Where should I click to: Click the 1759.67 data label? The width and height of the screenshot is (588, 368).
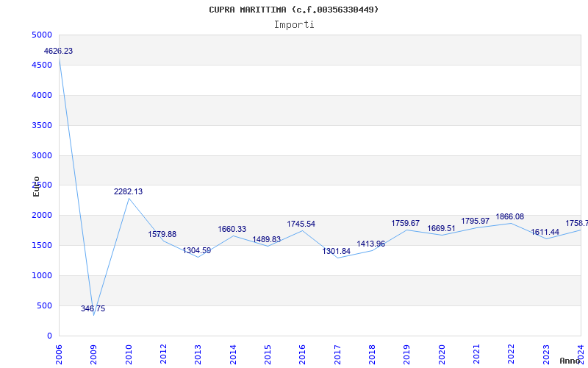coord(406,224)
